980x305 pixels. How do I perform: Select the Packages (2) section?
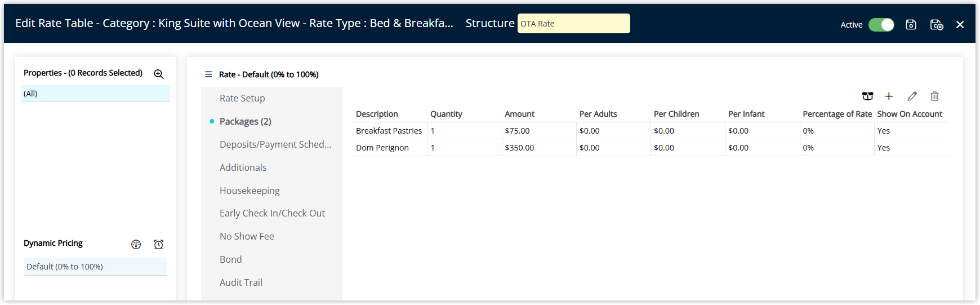click(246, 121)
